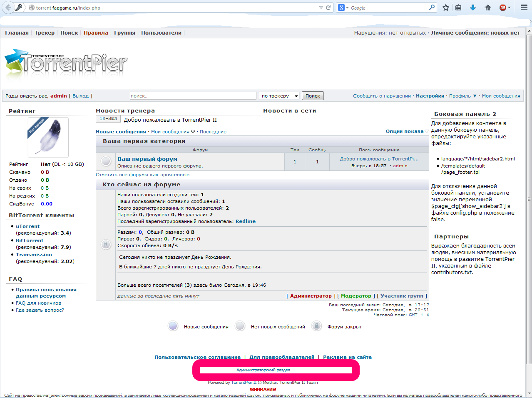This screenshot has height=398, width=532.
Task: Click the TorrentPier logo
Action: [66, 63]
